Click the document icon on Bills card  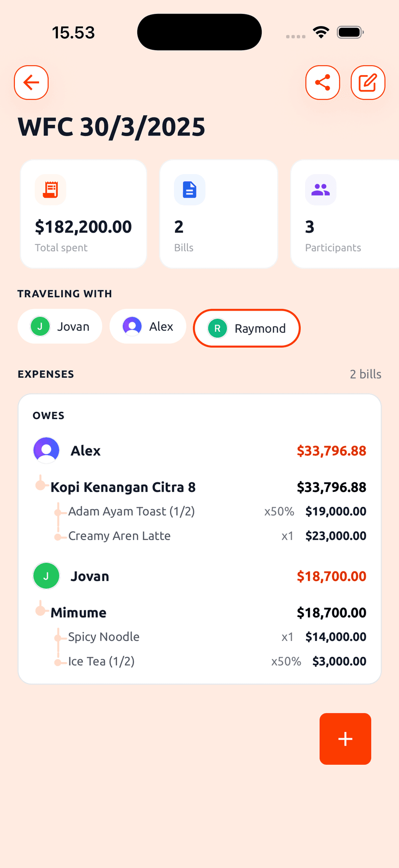[x=189, y=190]
